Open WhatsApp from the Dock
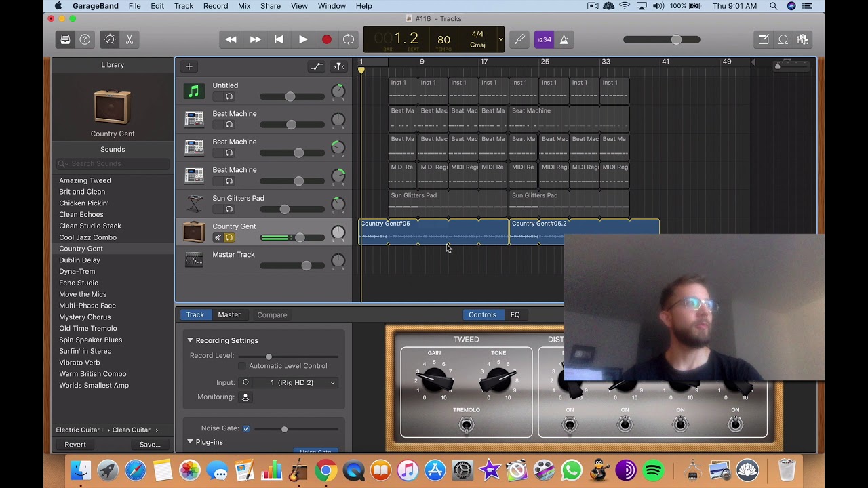Viewport: 868px width, 488px height. [572, 470]
